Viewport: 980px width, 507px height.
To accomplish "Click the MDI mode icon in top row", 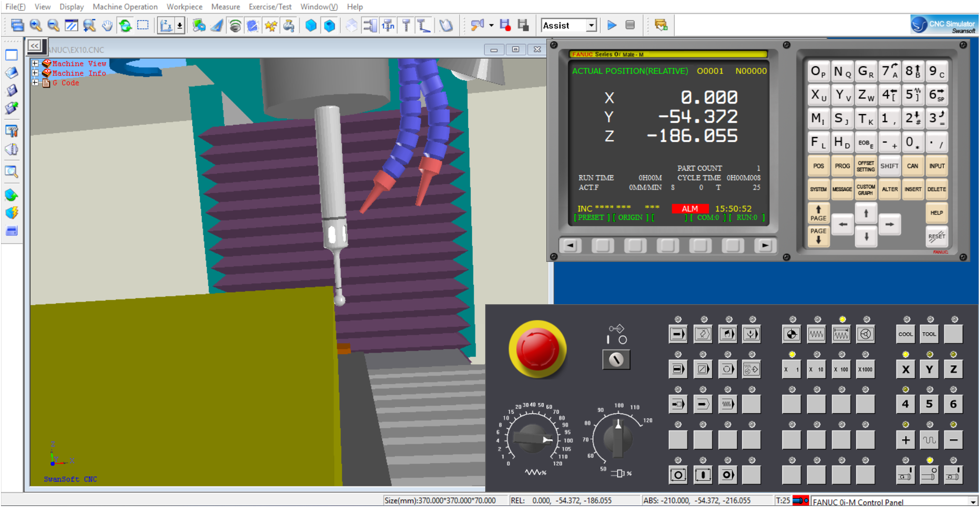I will [727, 334].
